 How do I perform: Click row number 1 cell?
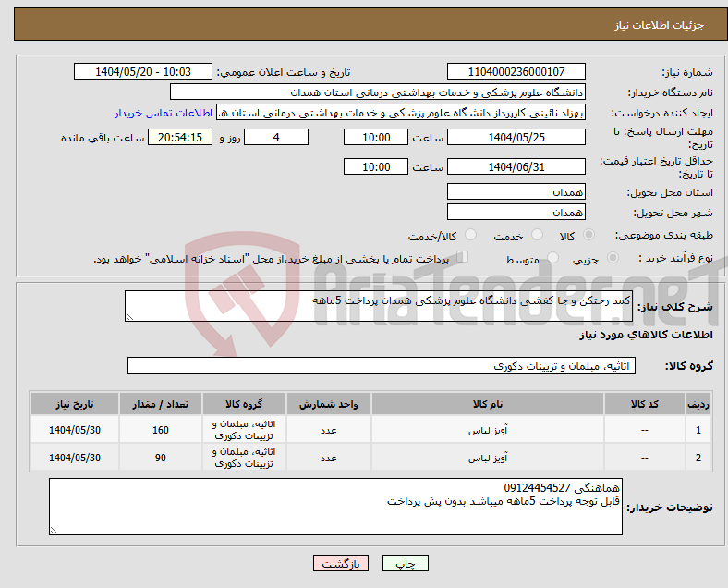point(698,430)
